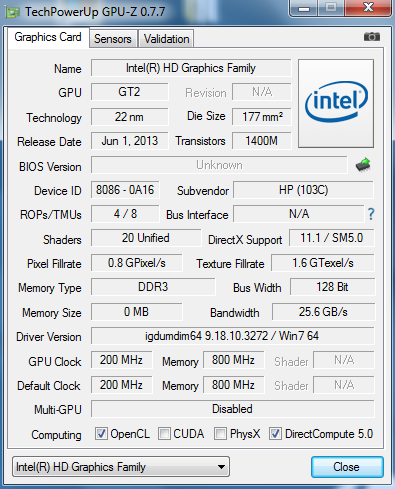This screenshot has height=489, width=395.
Task: Click the Memory Type value DDR3
Action: click(x=153, y=287)
